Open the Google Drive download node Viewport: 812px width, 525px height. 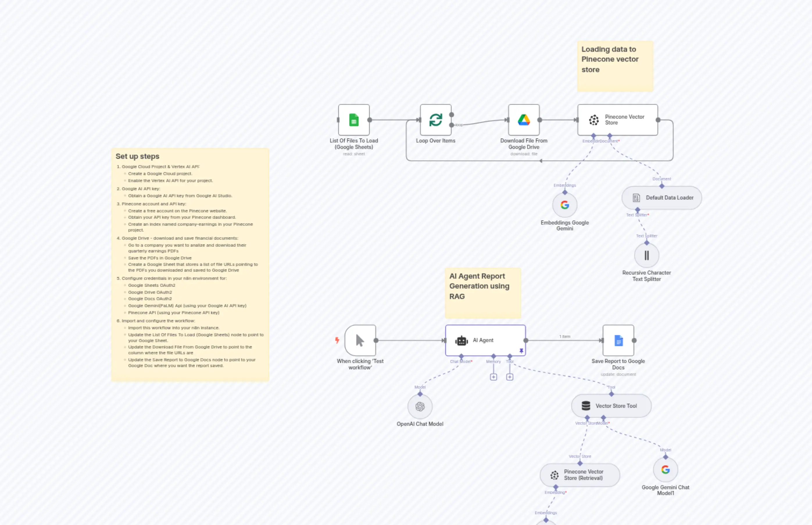click(523, 120)
